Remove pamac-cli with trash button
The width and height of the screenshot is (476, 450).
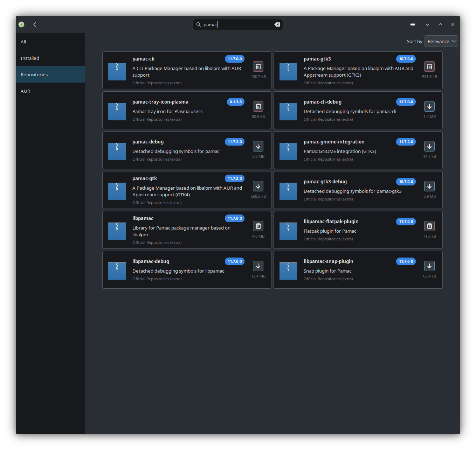pyautogui.click(x=258, y=66)
